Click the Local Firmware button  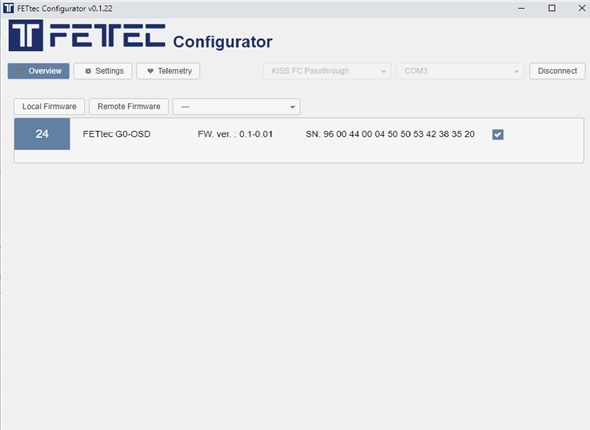tap(49, 106)
